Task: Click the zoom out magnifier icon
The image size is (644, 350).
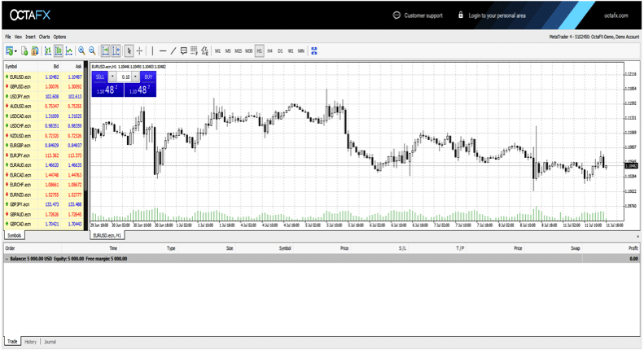Action: coord(93,51)
